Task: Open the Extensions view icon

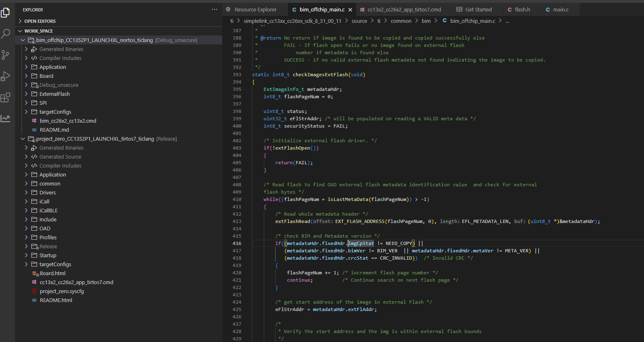Action: 6,97
